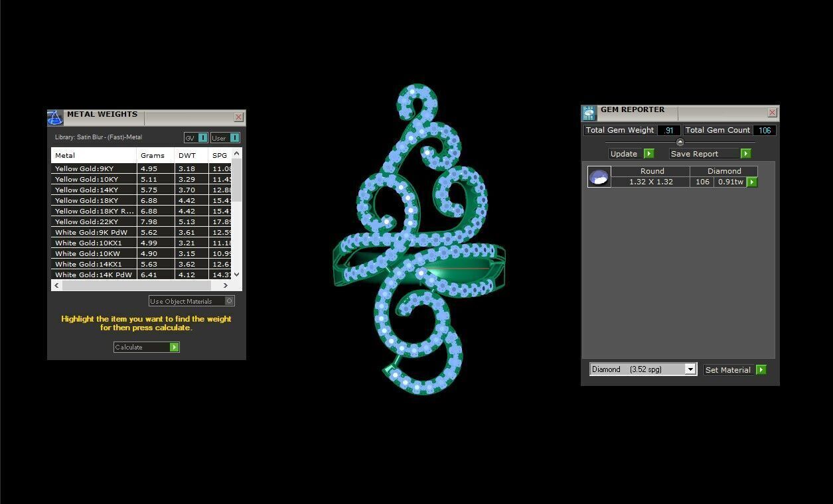This screenshot has width=833, height=504.
Task: Click the Gem Reporter panel icon
Action: coord(589,113)
